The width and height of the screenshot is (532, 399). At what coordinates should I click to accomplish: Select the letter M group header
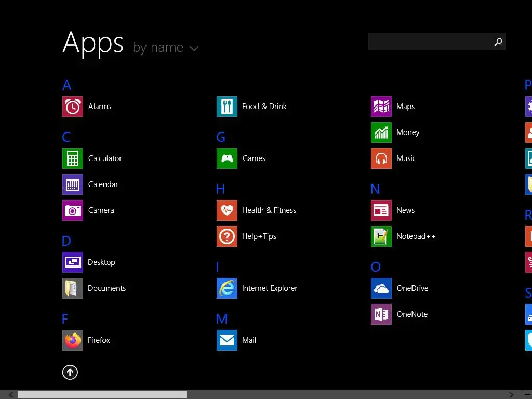(222, 319)
